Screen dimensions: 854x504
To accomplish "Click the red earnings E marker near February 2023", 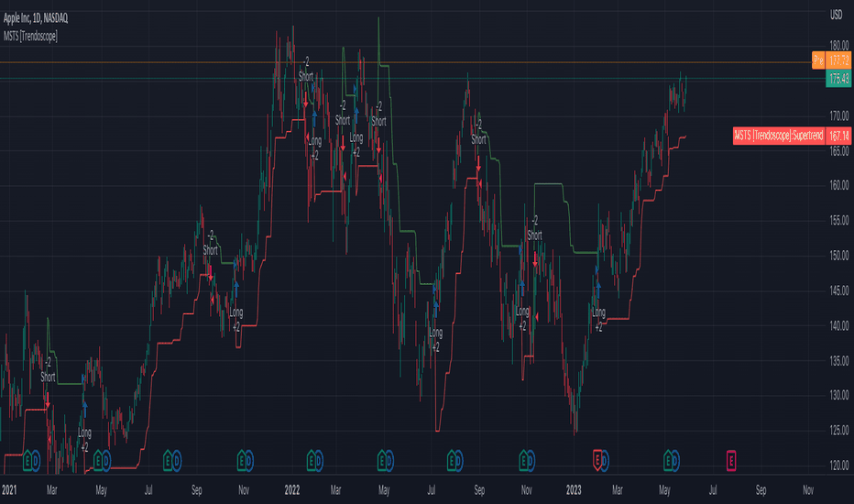I will pos(597,461).
